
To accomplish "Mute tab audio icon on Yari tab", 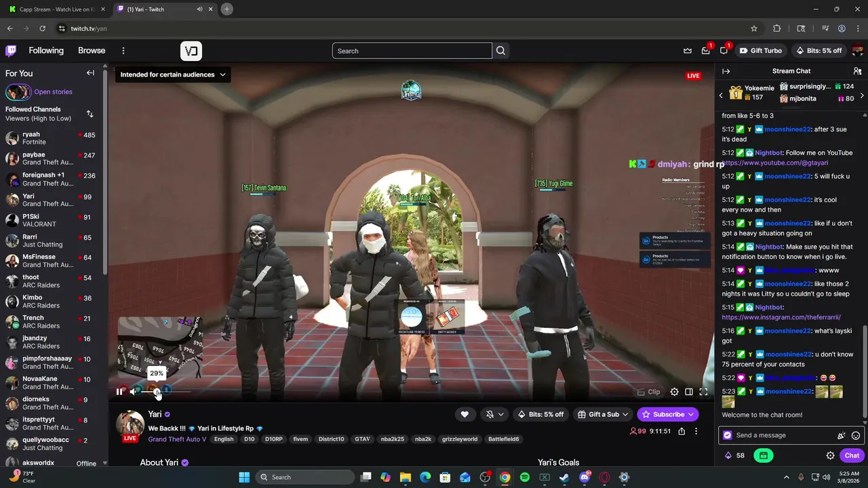I will (199, 9).
